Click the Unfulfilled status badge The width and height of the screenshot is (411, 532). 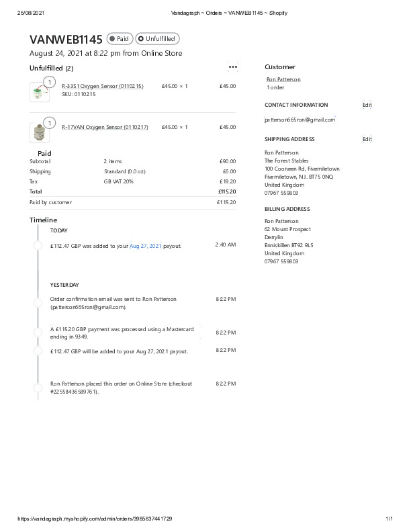[x=157, y=39]
